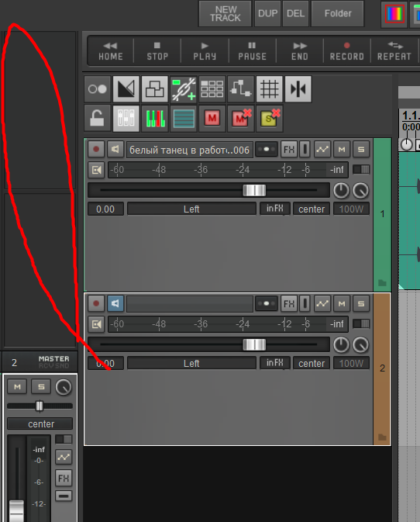Toggle track 1 phase switch
The image size is (420, 522).
click(x=361, y=169)
